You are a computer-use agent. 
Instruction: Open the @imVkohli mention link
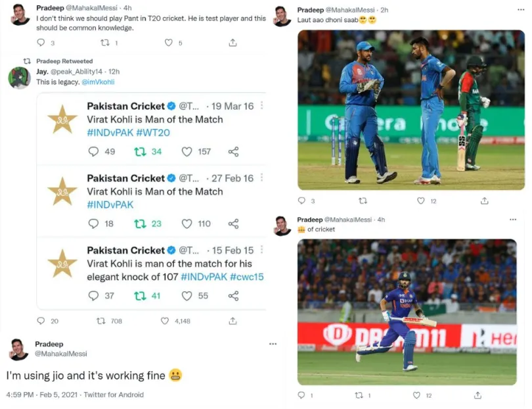[98, 82]
